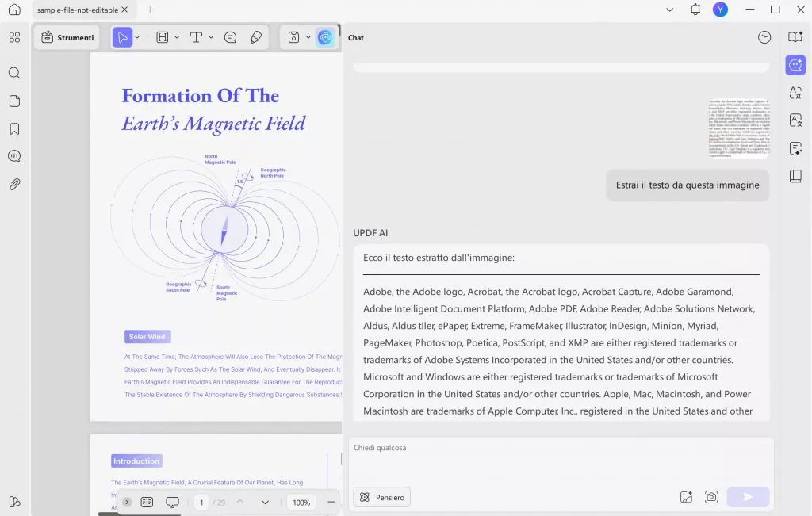The image size is (812, 516).
Task: Click the save file icon
Action: click(x=293, y=37)
